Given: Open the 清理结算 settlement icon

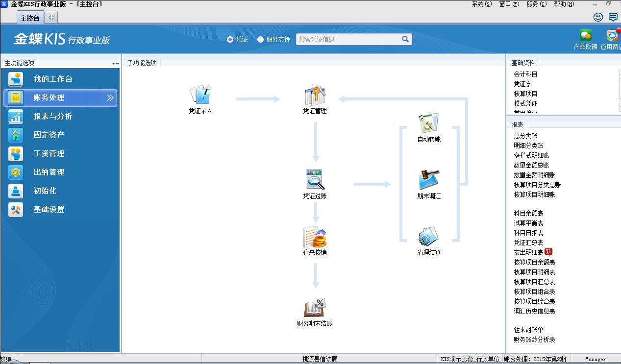Looking at the screenshot, I should pyautogui.click(x=429, y=237).
